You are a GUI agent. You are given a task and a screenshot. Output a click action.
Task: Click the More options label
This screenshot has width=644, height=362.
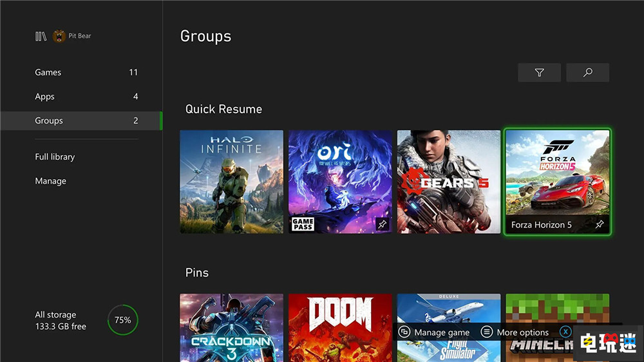tap(523, 332)
